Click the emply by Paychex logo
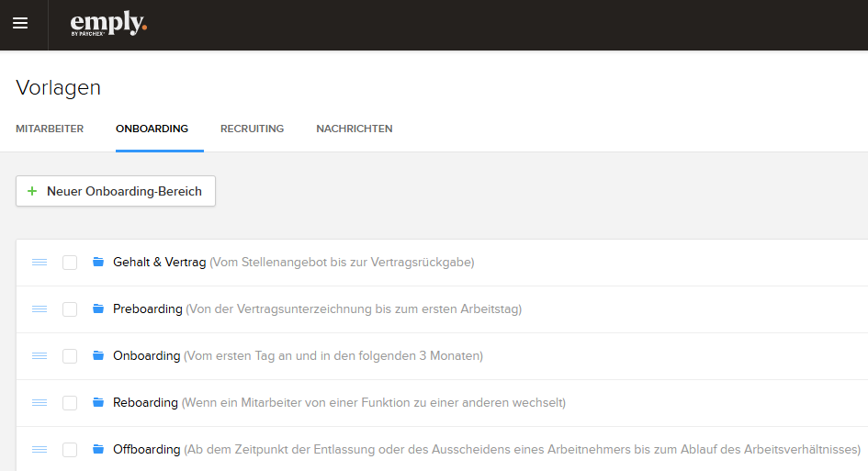This screenshot has width=868, height=471. 108,24
